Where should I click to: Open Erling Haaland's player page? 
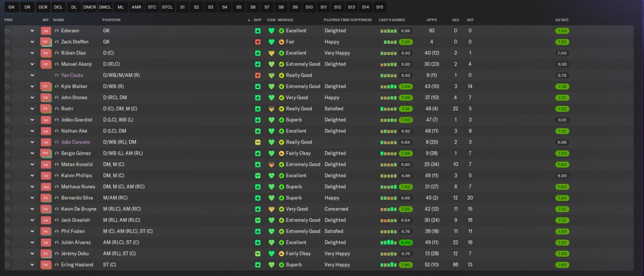(x=77, y=264)
